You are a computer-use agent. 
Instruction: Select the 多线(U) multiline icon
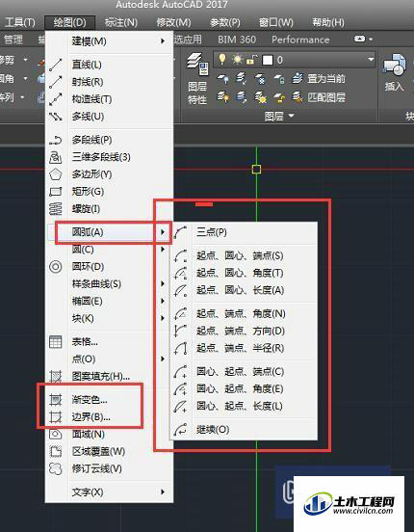pos(55,117)
